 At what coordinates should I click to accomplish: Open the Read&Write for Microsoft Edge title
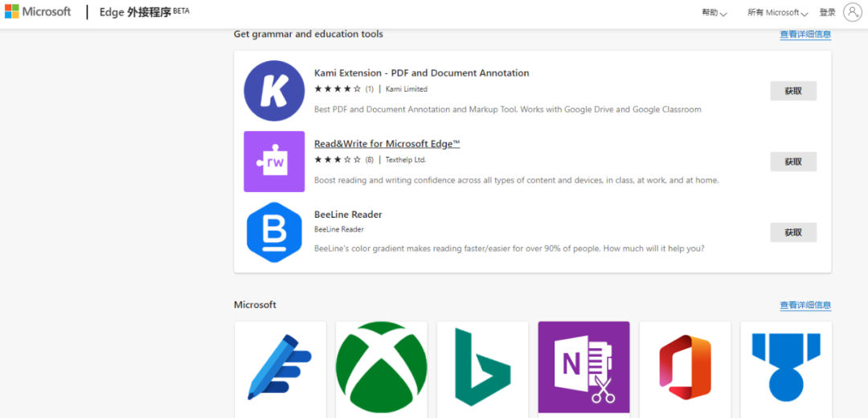tap(387, 144)
